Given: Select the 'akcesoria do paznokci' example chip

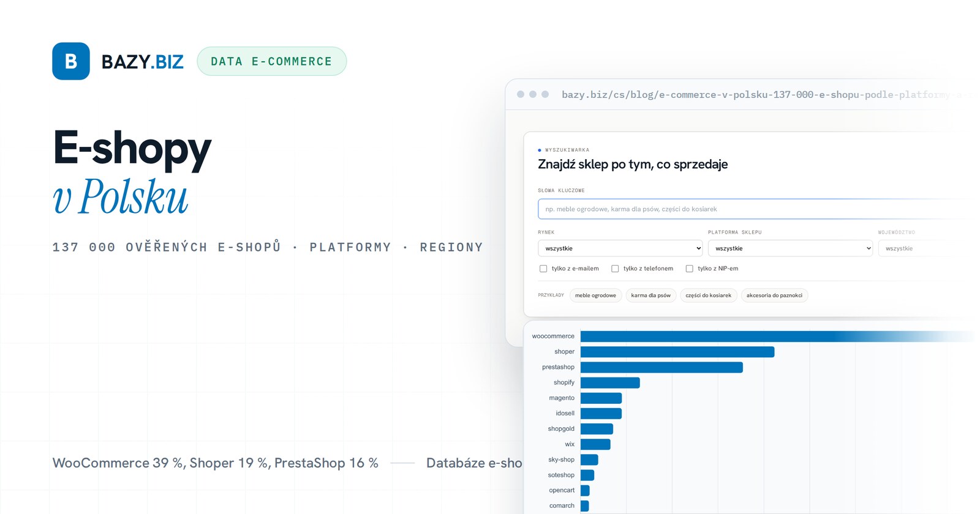Looking at the screenshot, I should coord(774,296).
